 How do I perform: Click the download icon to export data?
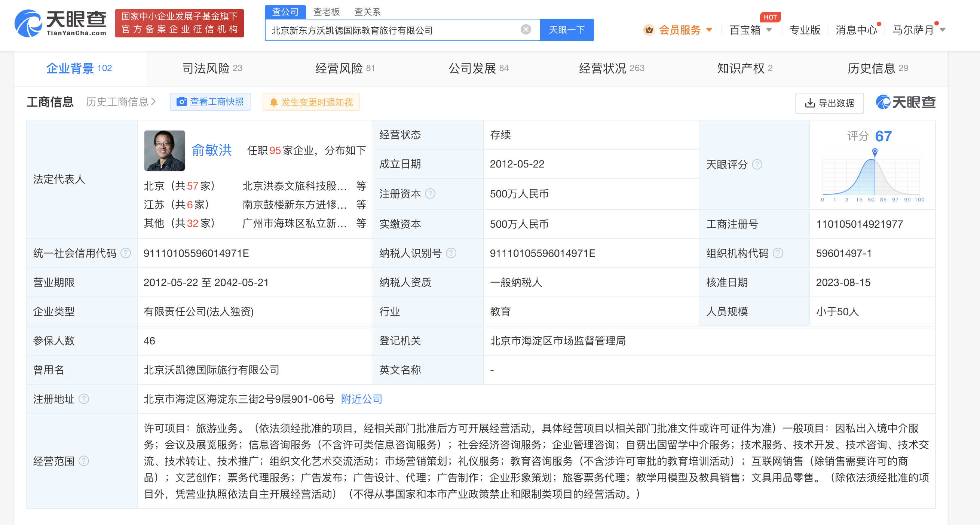[x=810, y=103]
